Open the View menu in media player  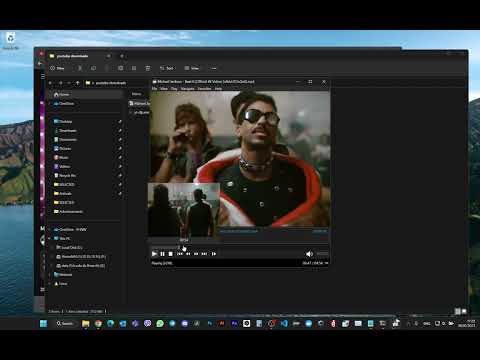pos(164,88)
